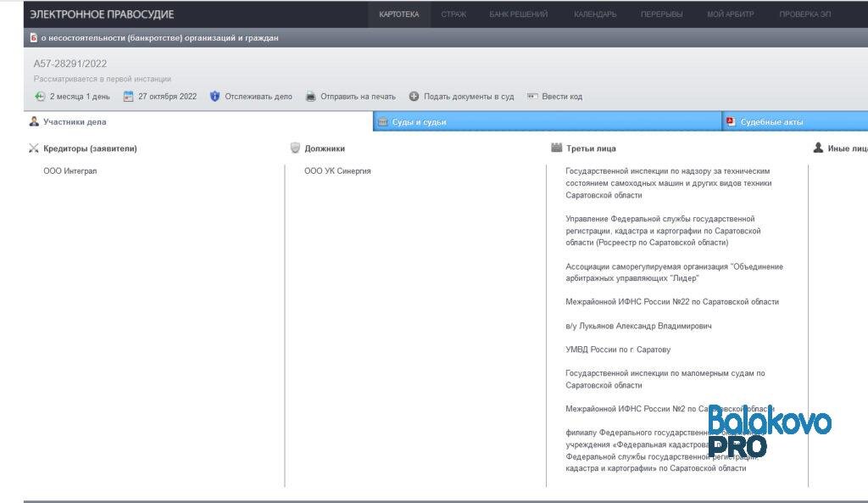The height and width of the screenshot is (503, 868).
Task: Switch to Суды и судьи tab
Action: [x=547, y=122]
